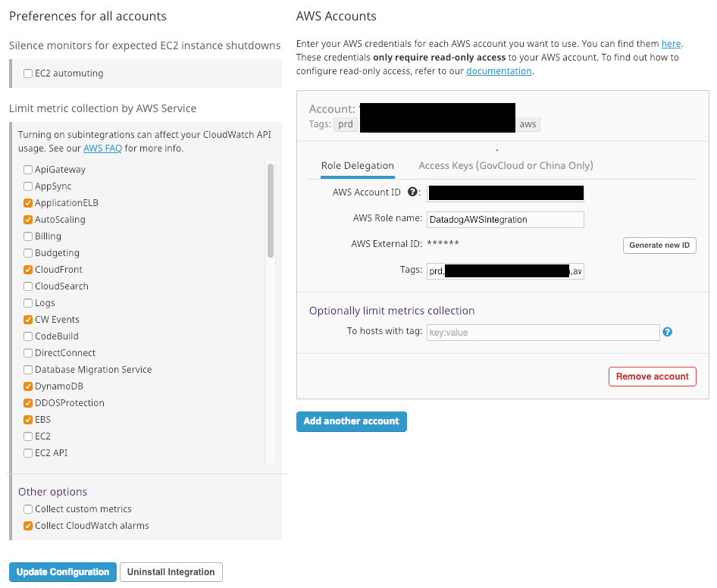Apply changes with Update Configuration
The height and width of the screenshot is (588, 717).
click(62, 571)
